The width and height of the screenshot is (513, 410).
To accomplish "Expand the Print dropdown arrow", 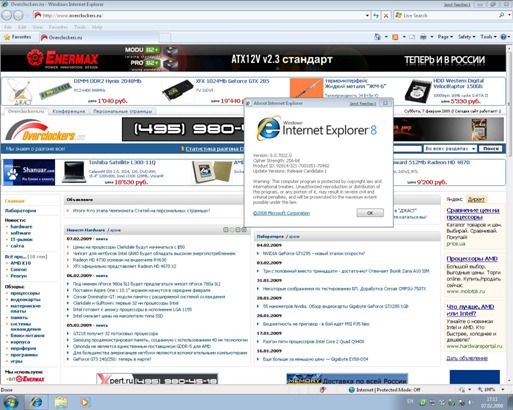I will click(x=432, y=37).
